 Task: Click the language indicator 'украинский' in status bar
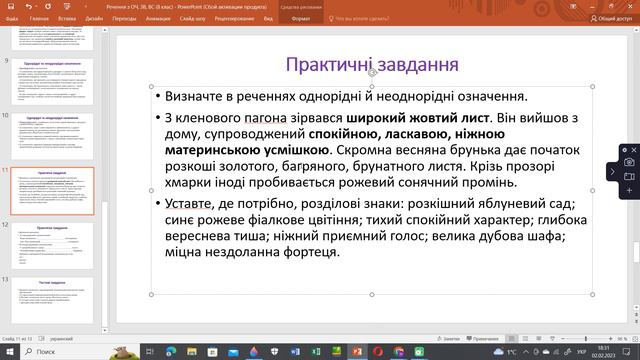(61, 339)
